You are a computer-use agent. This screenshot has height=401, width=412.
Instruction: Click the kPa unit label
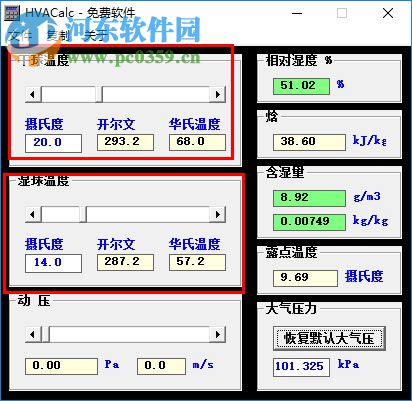pos(349,364)
